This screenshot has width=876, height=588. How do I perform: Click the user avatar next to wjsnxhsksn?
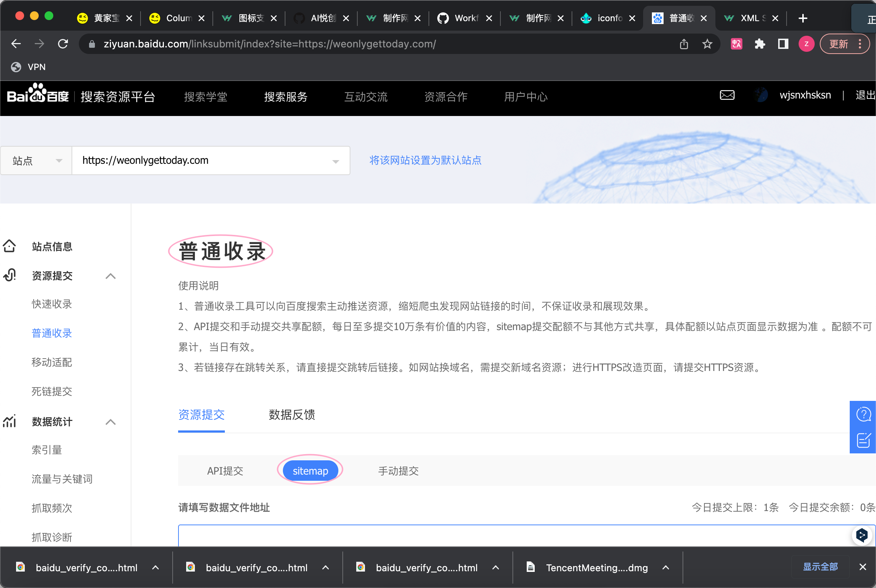click(761, 95)
